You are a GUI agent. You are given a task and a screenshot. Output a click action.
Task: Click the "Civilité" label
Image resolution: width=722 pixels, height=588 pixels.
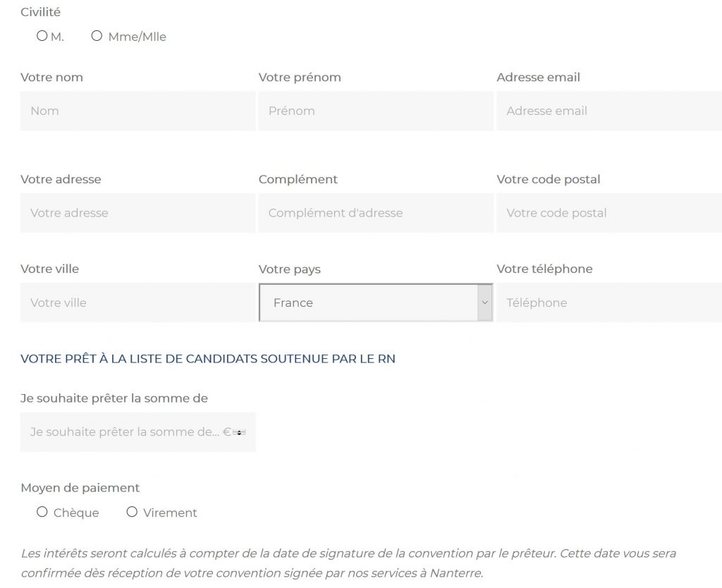point(40,11)
